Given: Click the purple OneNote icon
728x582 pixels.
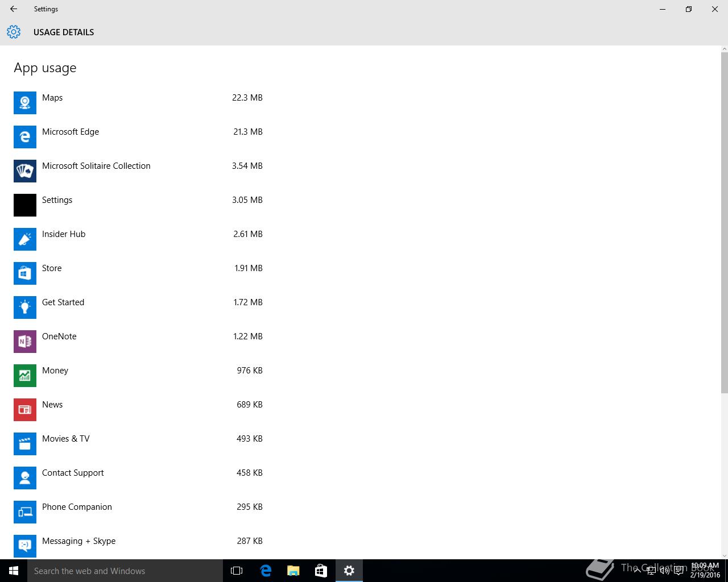Looking at the screenshot, I should 25,342.
